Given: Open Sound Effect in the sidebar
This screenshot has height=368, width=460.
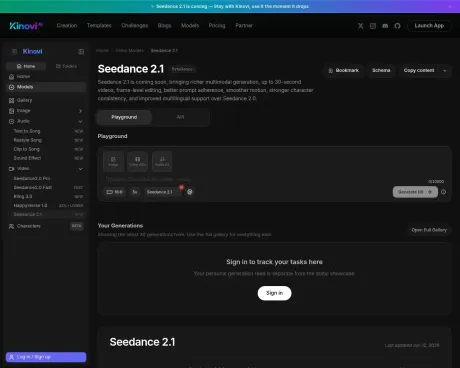Looking at the screenshot, I should [48, 158].
